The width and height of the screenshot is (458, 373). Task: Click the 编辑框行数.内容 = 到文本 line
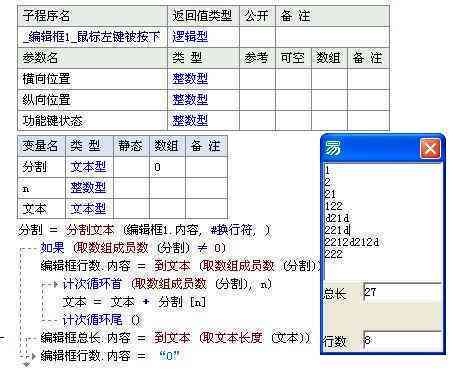[180, 266]
